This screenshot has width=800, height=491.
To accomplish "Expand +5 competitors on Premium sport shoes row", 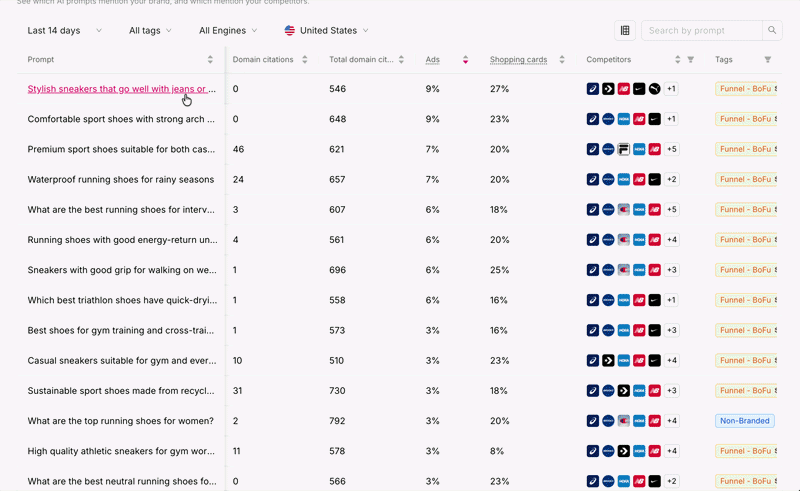I will point(671,149).
